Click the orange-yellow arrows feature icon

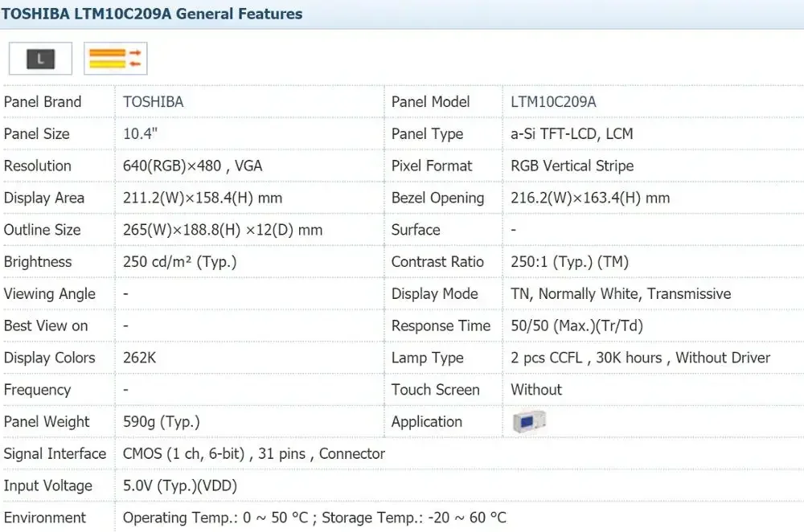point(115,58)
